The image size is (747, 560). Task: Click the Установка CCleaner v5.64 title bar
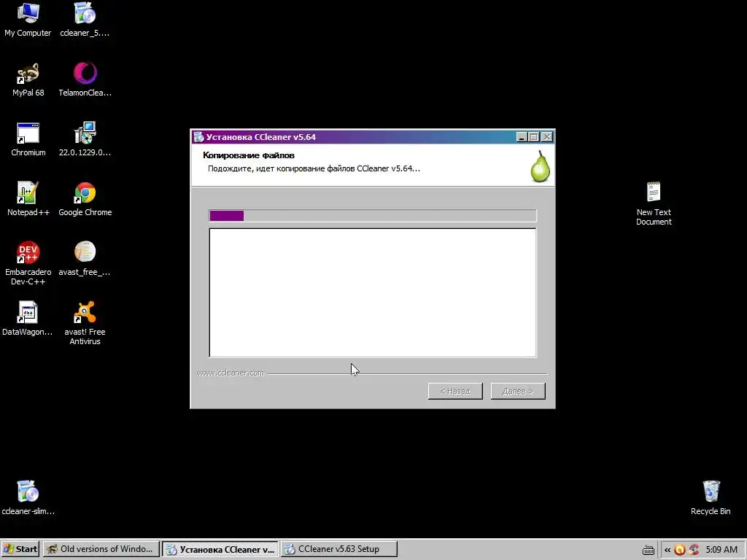coord(373,137)
